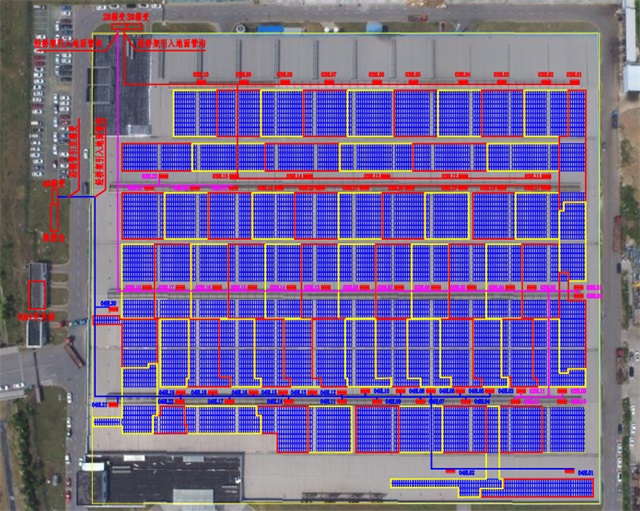This screenshot has height=511, width=640.
Task: Select the vertical blue cable line on the left
Action: tap(95, 300)
